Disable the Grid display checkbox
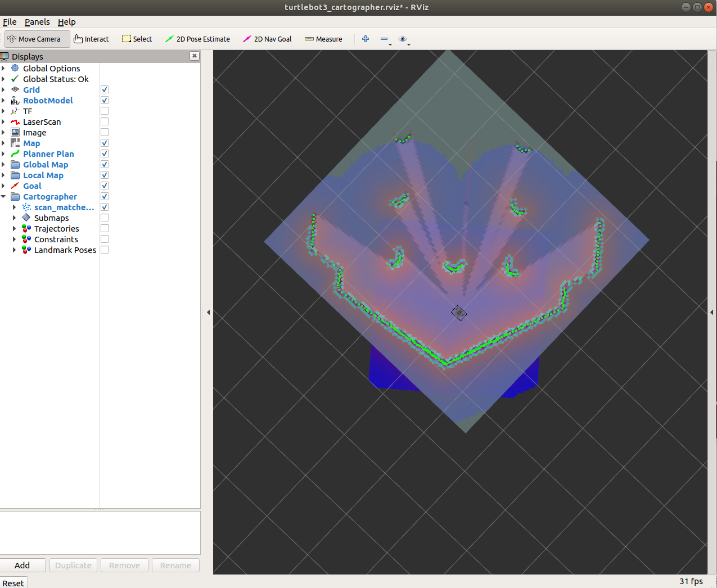Viewport: 717px width, 588px height. (104, 89)
